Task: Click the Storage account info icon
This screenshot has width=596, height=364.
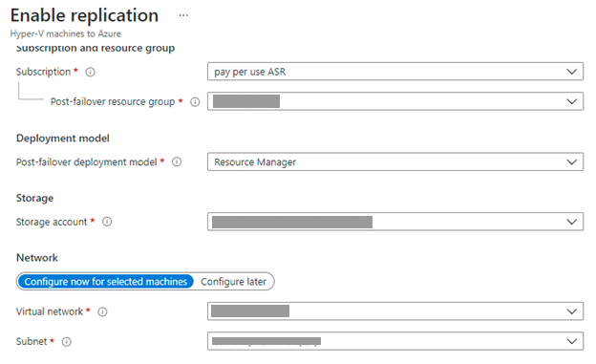Action: pyautogui.click(x=107, y=222)
